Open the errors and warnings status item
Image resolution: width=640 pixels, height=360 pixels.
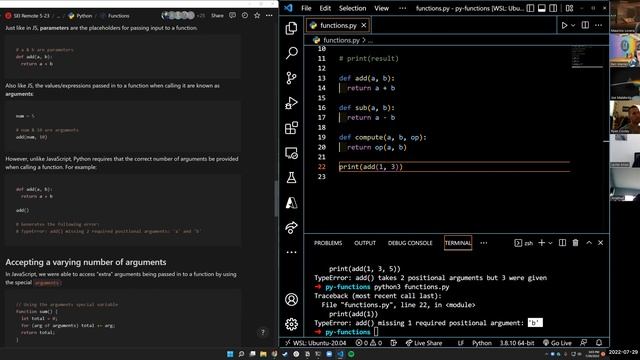pyautogui.click(x=369, y=343)
